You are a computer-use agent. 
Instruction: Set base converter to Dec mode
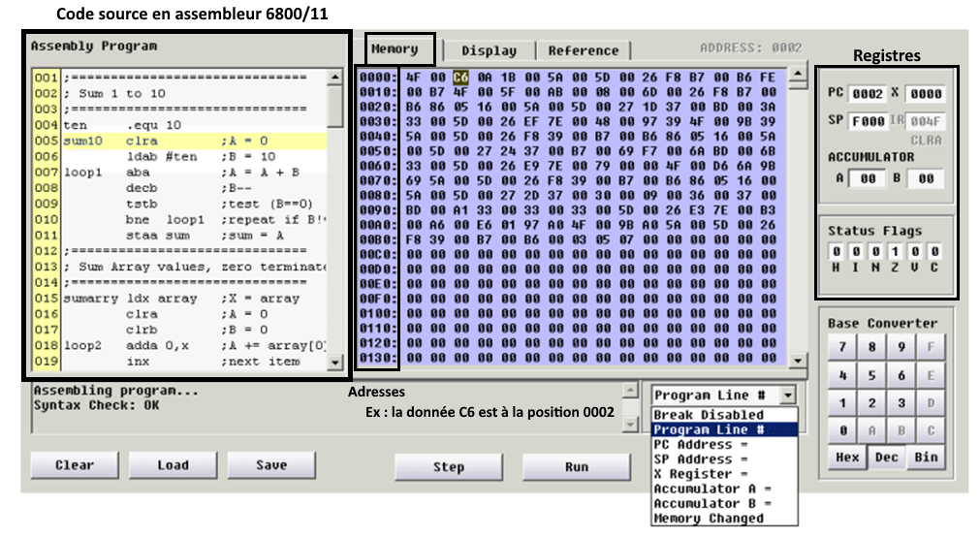pos(886,458)
